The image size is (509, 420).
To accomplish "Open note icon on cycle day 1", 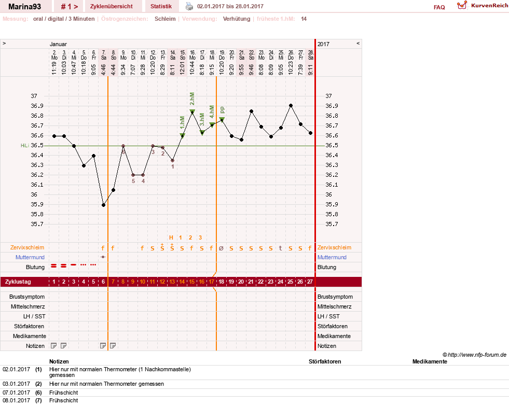I will 54,346.
